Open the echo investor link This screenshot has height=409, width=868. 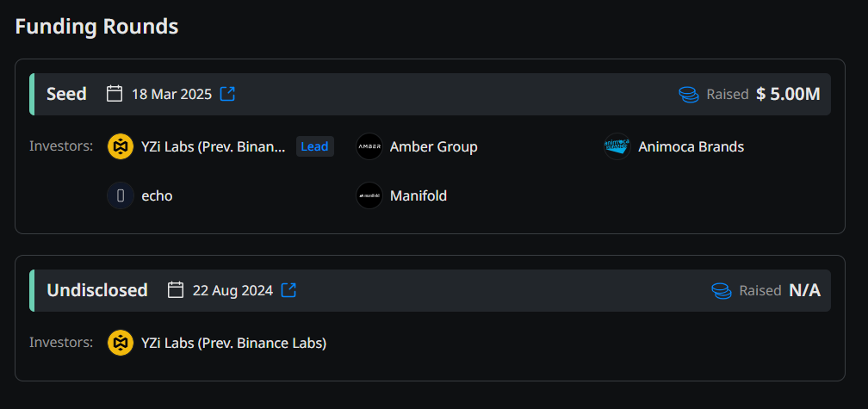157,195
